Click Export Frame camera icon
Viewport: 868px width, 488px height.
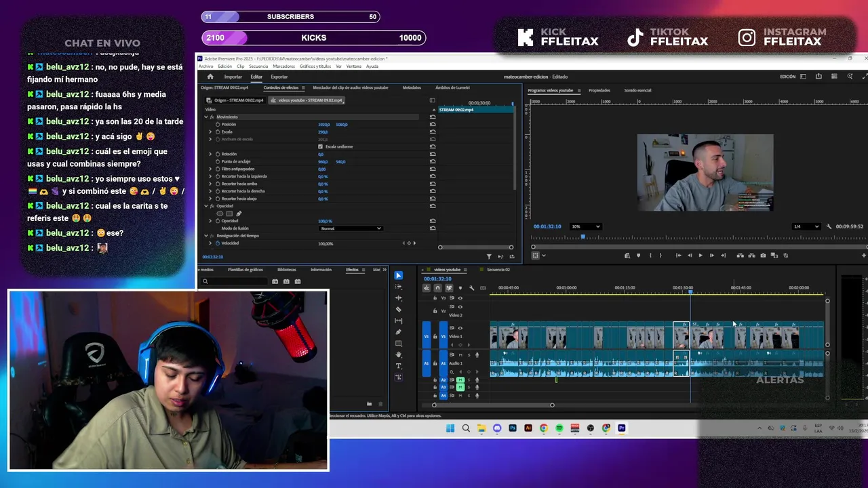click(x=763, y=256)
